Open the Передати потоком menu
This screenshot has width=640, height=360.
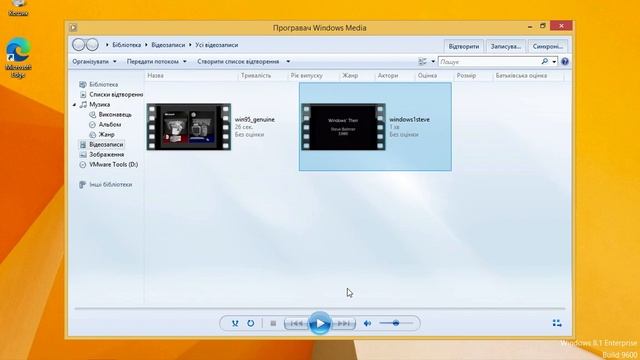156,62
